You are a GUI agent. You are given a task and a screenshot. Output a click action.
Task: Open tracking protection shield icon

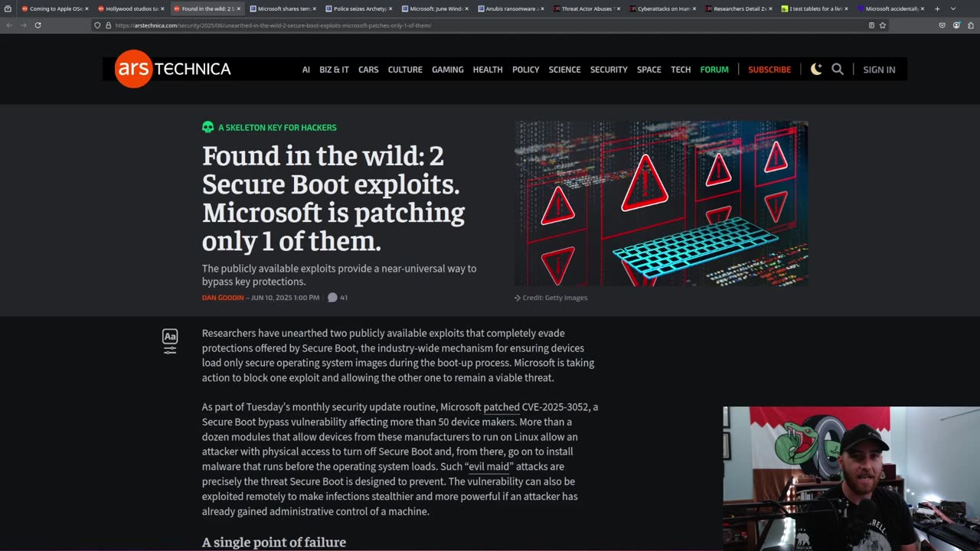tap(97, 25)
